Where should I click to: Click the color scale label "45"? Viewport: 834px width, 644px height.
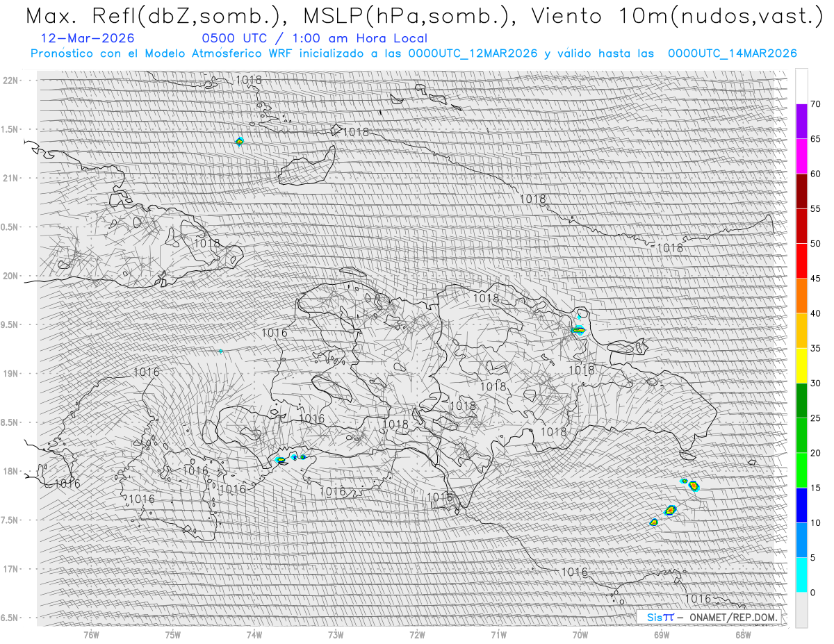tap(815, 279)
